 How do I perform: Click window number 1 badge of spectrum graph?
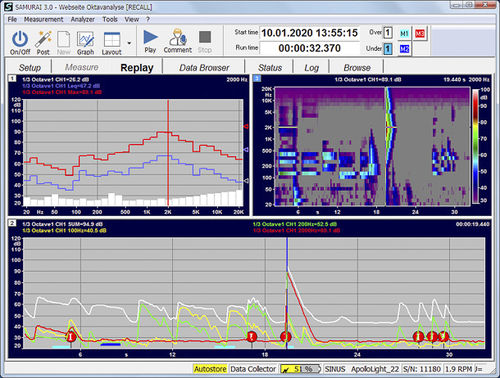12,78
